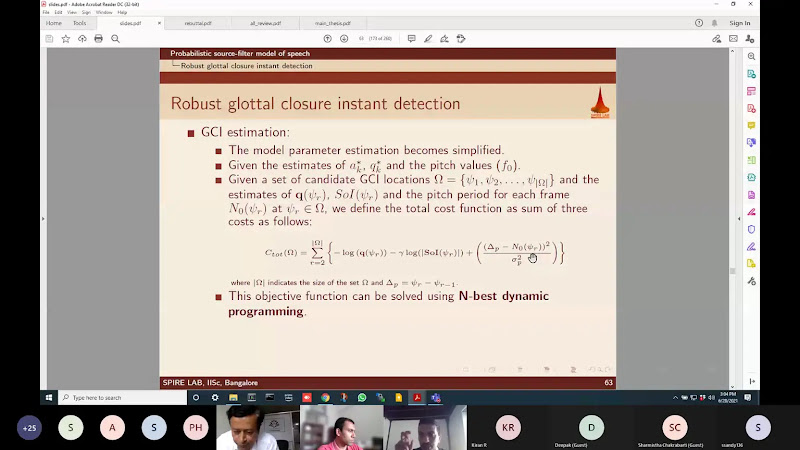Click the stamp tool icon in toolbar
Screen dimensions: 800x450
pos(461,39)
